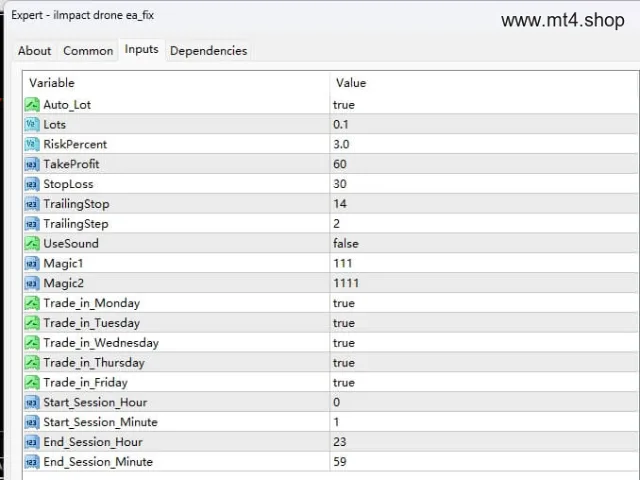Click the boolean icon beside Trade_in_Friday
This screenshot has height=480, width=640.
click(x=32, y=382)
